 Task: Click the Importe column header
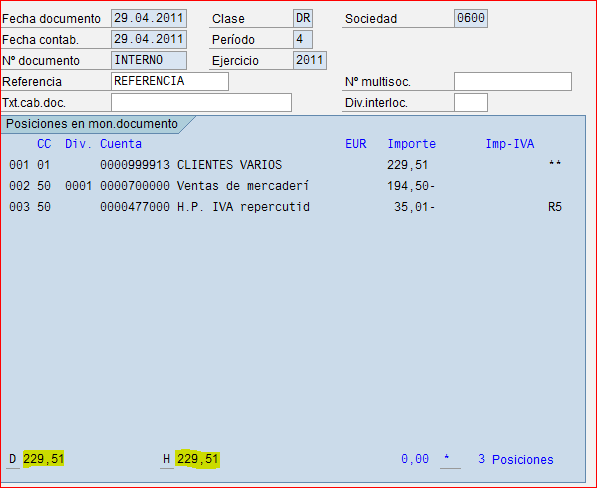click(412, 144)
